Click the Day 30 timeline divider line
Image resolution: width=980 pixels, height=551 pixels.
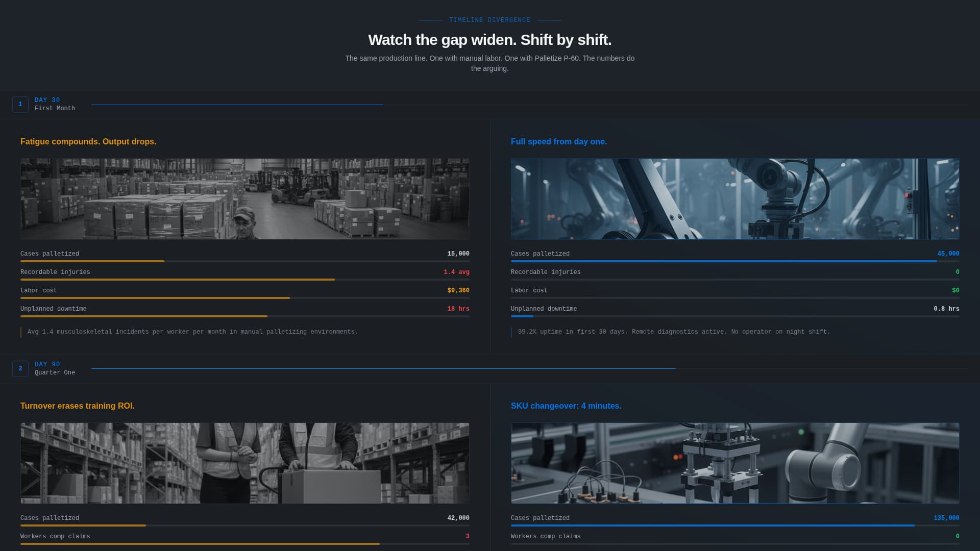coord(237,104)
